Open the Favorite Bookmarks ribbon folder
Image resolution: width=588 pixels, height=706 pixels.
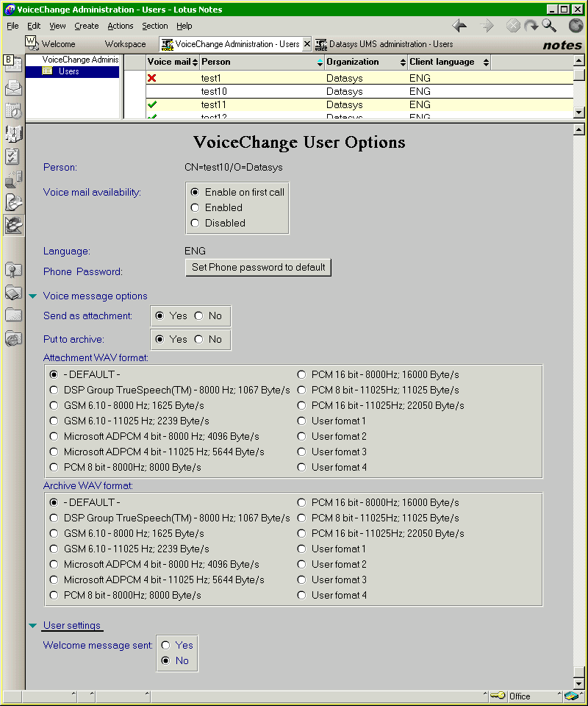pos(13,270)
